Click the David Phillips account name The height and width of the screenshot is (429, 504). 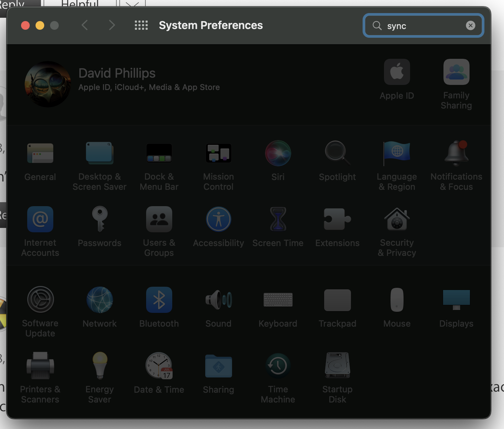(x=117, y=73)
